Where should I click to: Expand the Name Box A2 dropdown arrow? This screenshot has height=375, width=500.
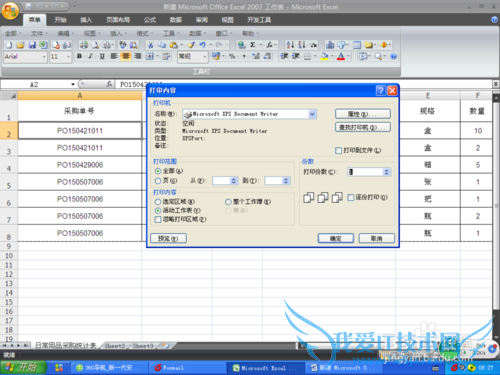click(73, 84)
